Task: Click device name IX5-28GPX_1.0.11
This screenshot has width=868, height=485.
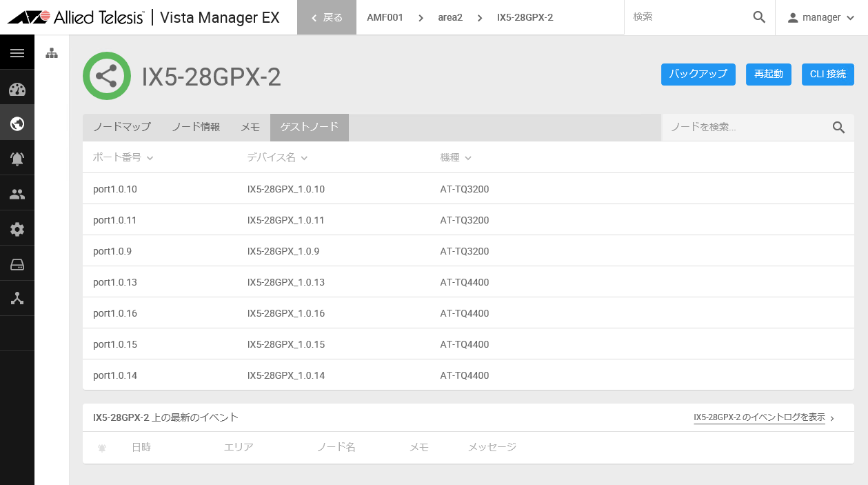Action: pos(286,220)
